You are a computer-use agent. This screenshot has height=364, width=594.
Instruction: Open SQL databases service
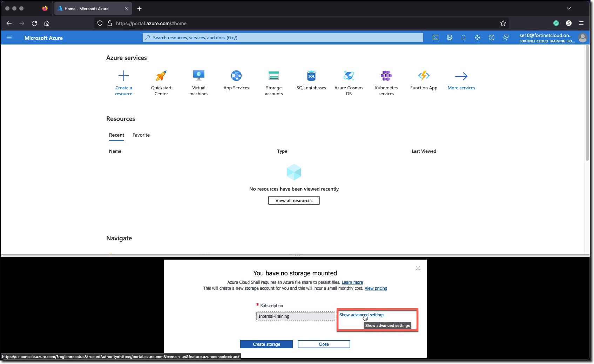click(x=311, y=80)
